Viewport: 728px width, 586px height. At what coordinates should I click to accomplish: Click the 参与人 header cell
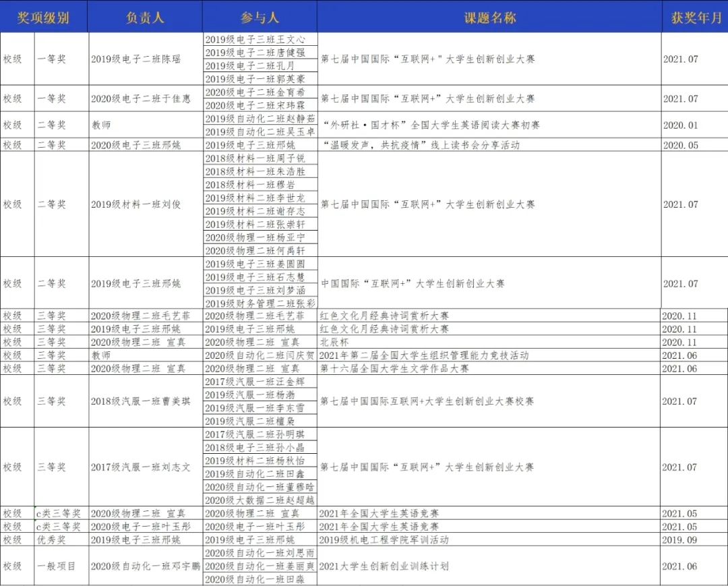pos(260,18)
